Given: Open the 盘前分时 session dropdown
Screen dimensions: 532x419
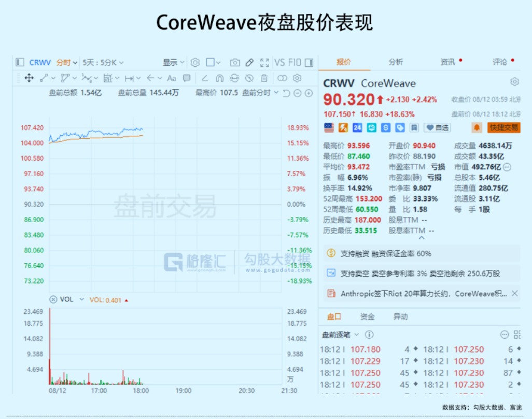Looking at the screenshot, I should [260, 93].
